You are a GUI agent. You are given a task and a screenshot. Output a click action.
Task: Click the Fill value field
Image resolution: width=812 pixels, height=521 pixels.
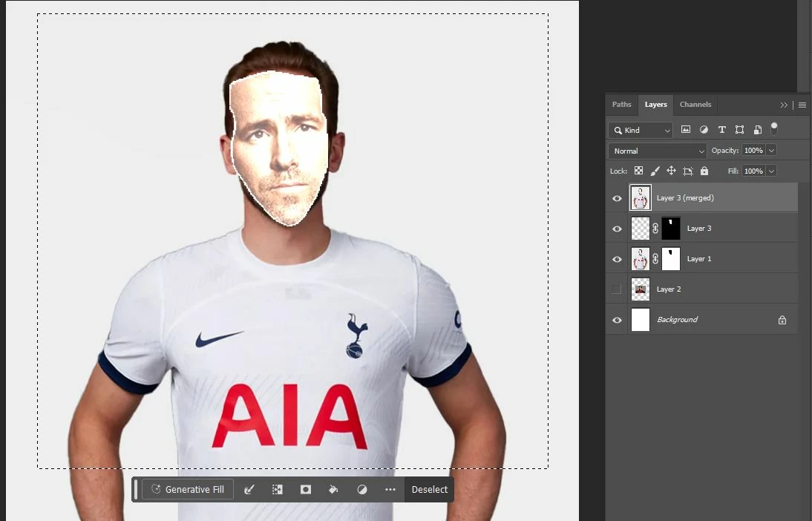(753, 171)
